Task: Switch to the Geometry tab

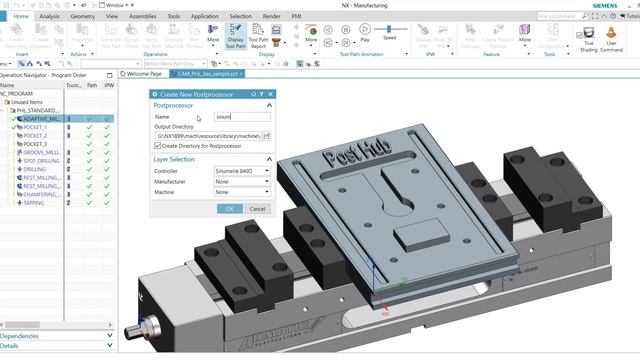Action: 82,16
